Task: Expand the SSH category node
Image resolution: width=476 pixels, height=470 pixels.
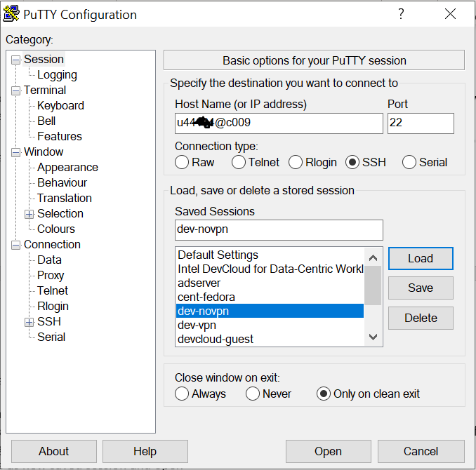Action: tap(29, 322)
